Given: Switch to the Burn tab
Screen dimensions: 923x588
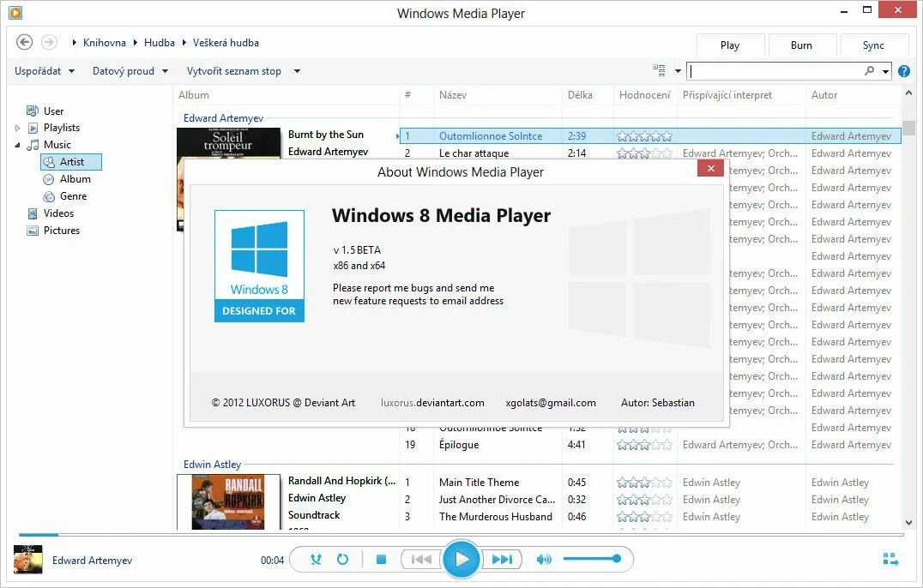Looking at the screenshot, I should pos(801,45).
